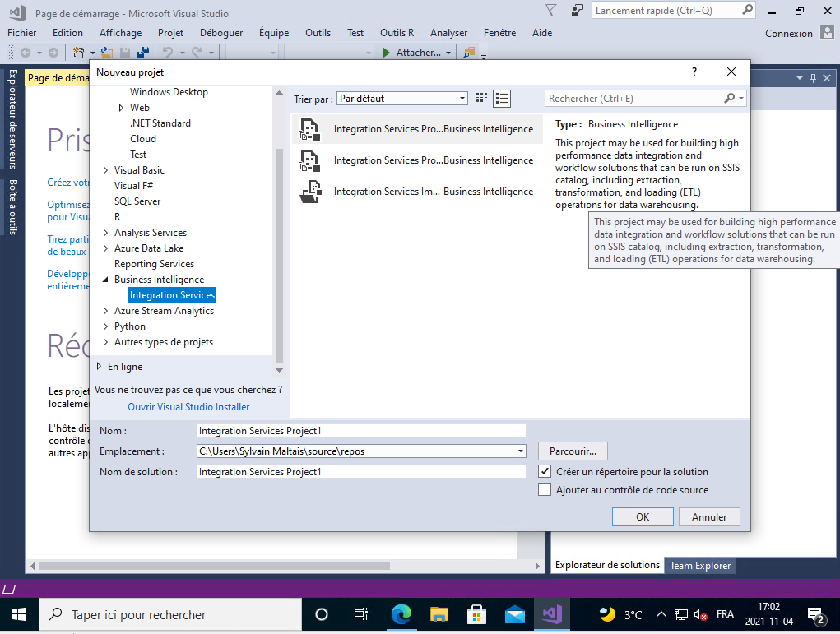Expand the Analysis Services tree node
Image resolution: width=840 pixels, height=634 pixels.
click(x=105, y=233)
